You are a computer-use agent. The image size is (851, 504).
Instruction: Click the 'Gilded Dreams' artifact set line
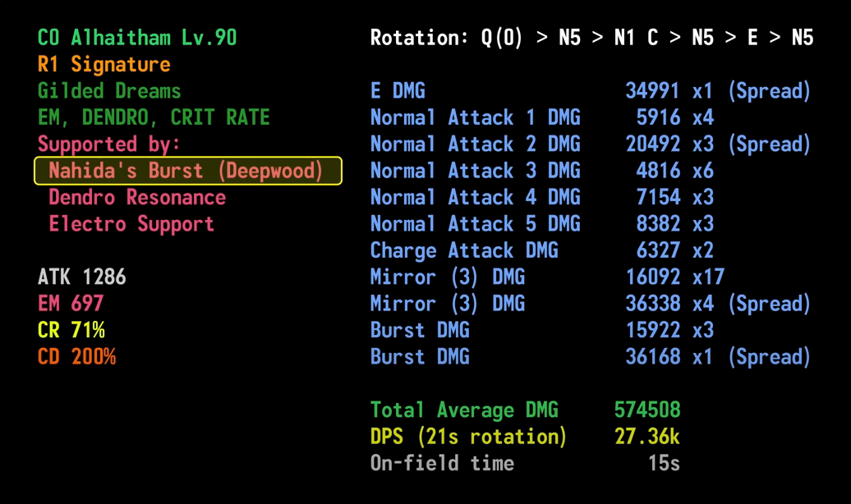tap(109, 91)
